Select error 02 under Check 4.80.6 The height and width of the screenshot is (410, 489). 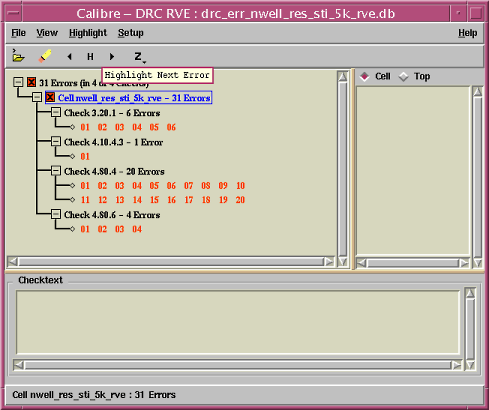[x=102, y=229]
